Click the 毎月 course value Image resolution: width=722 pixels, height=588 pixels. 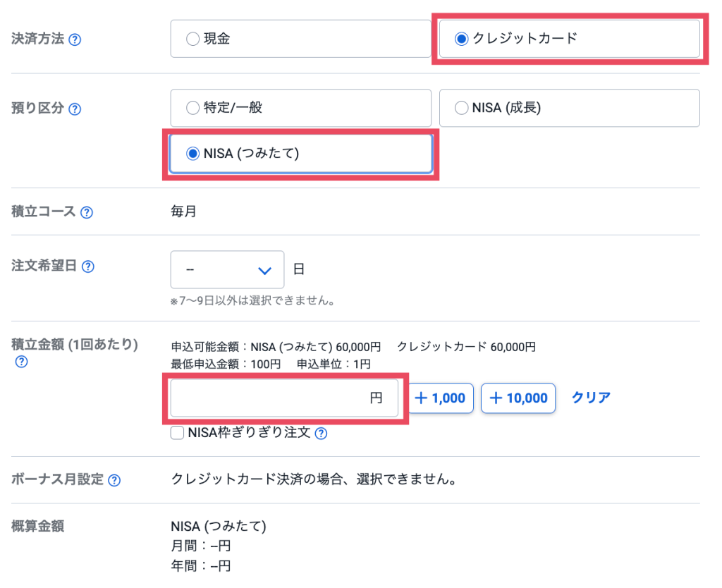[x=183, y=212]
